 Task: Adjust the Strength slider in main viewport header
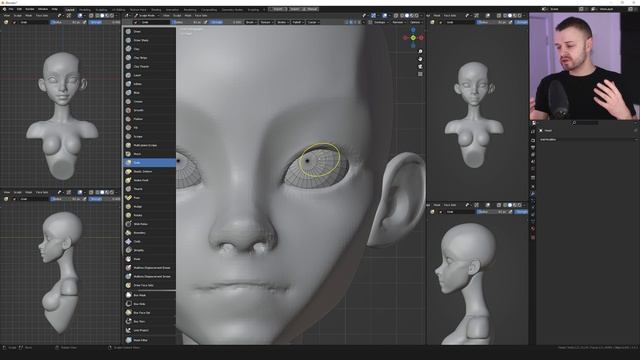(226, 22)
